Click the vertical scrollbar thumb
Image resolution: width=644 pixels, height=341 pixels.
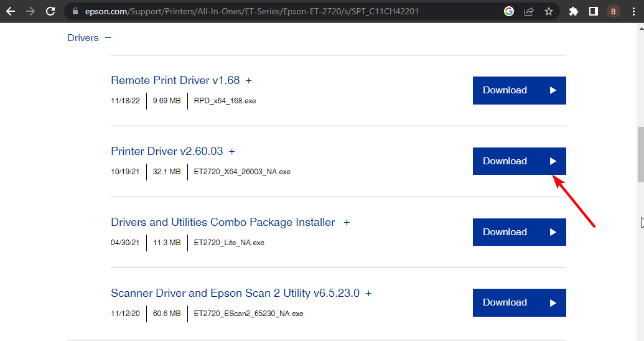pyautogui.click(x=641, y=154)
